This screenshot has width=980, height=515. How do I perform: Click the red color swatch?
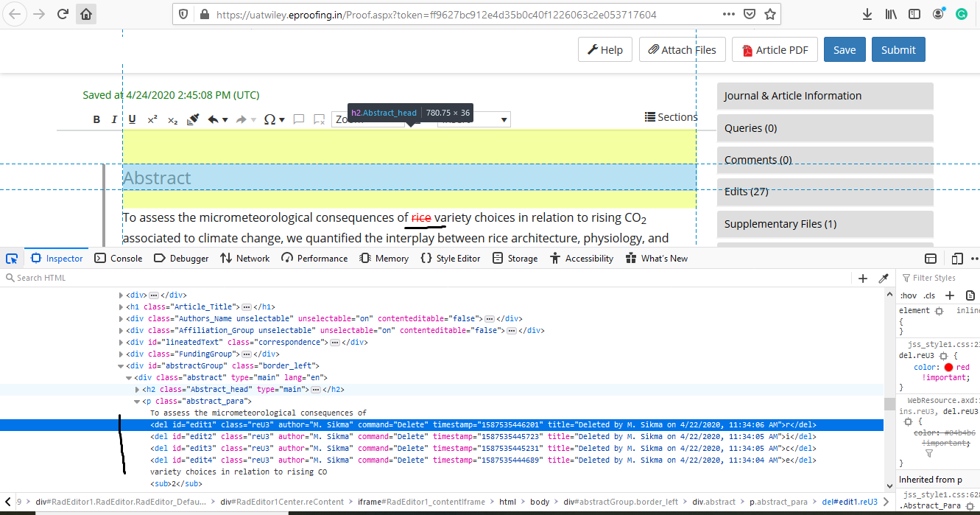pyautogui.click(x=948, y=367)
